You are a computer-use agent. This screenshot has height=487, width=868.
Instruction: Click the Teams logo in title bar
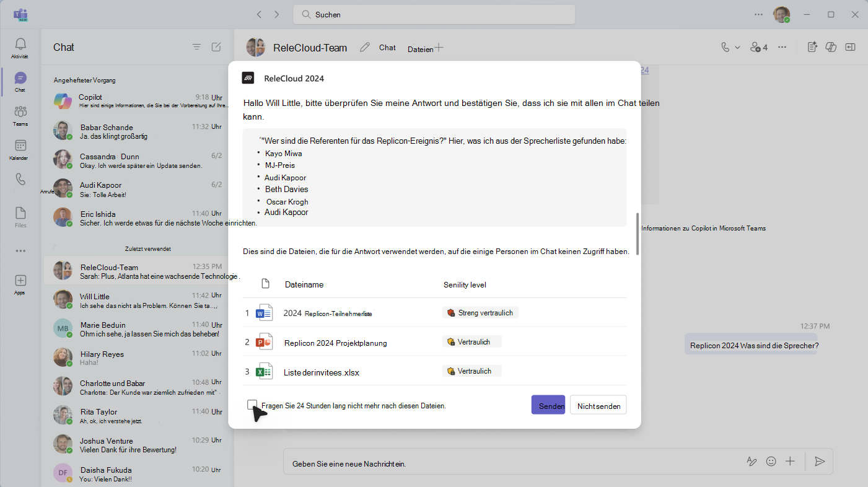[x=20, y=15]
